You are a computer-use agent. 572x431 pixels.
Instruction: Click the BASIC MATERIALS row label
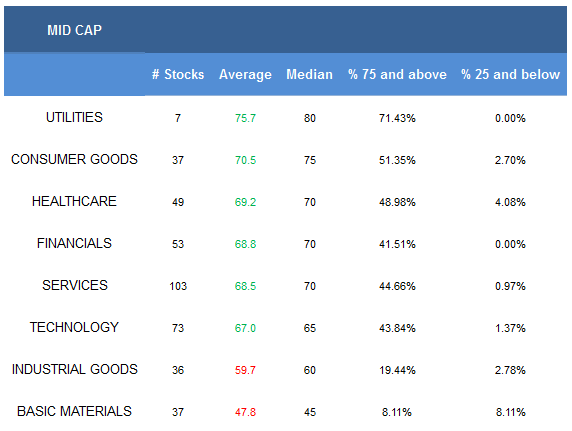pyautogui.click(x=74, y=411)
